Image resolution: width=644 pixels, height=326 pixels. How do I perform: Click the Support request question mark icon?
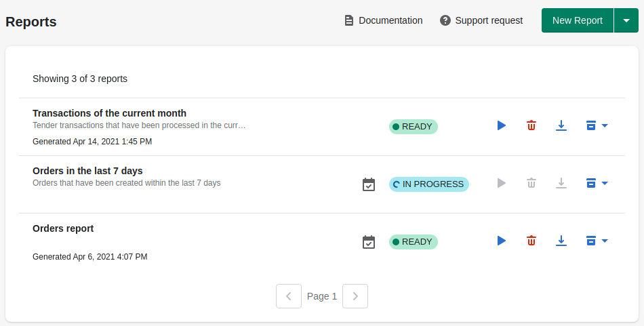coord(445,20)
